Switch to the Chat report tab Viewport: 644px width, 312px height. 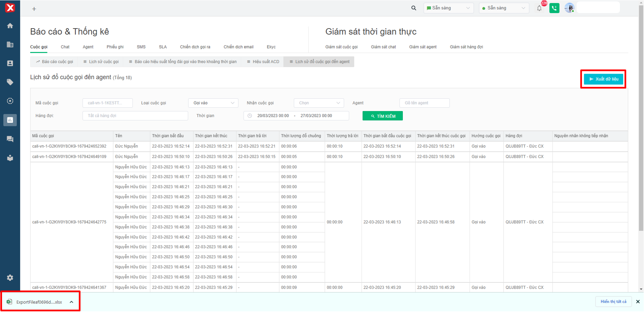tap(65, 47)
